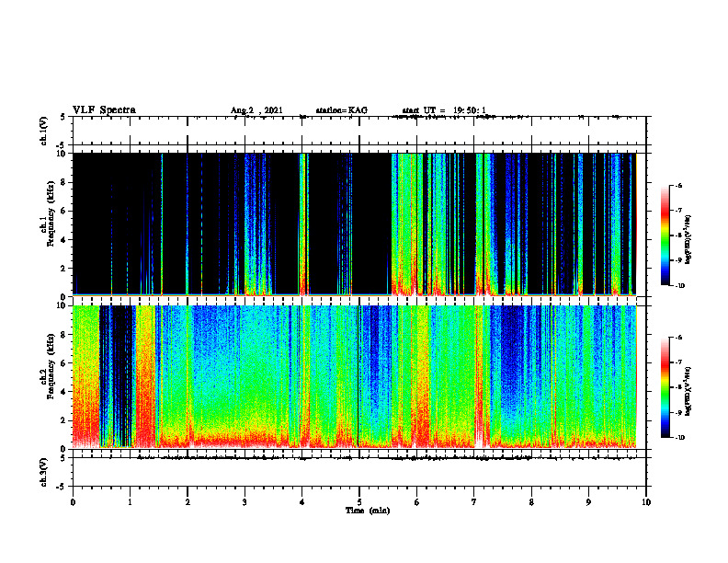
Task: Click the "Time (min)" axis title
Action: point(368,511)
